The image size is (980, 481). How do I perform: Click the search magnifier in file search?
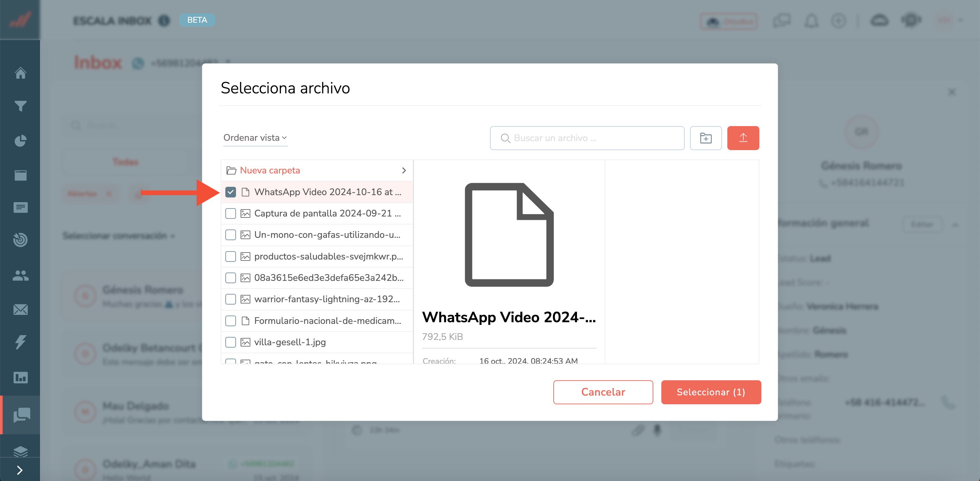pyautogui.click(x=505, y=138)
